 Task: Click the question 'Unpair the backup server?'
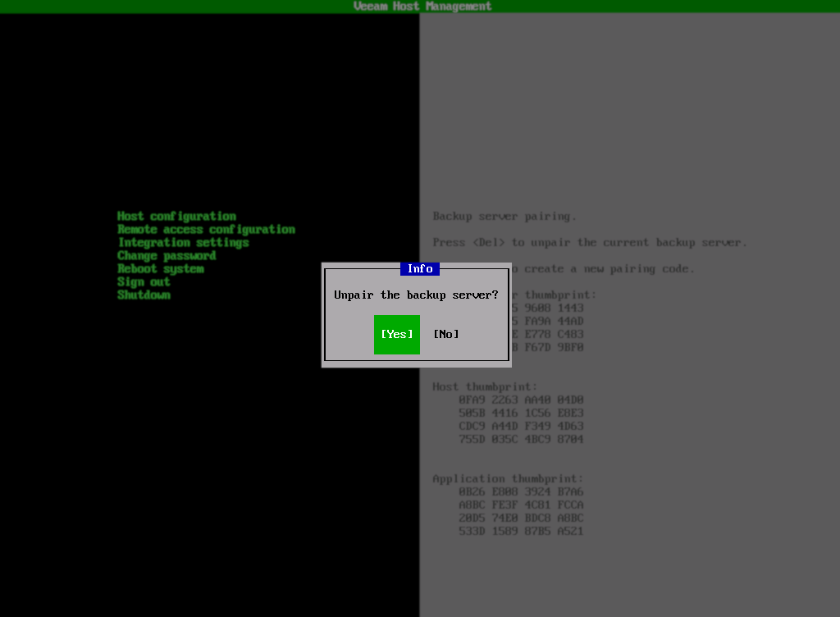[416, 295]
